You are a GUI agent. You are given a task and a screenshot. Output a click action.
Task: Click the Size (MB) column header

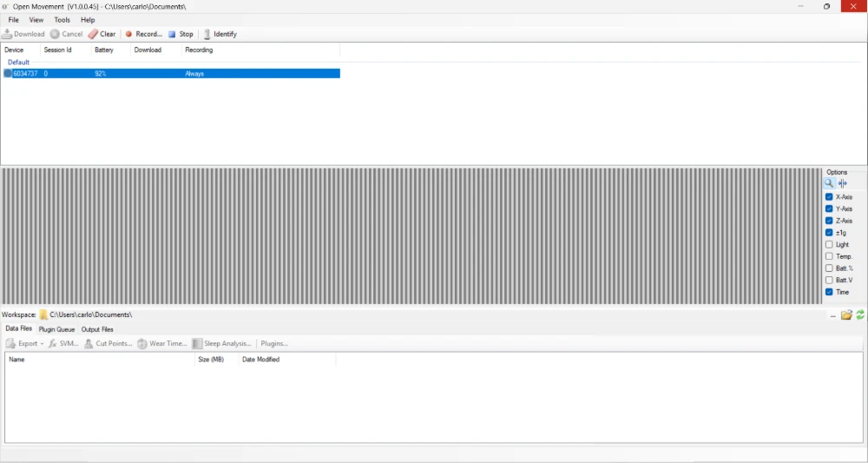pyautogui.click(x=217, y=360)
